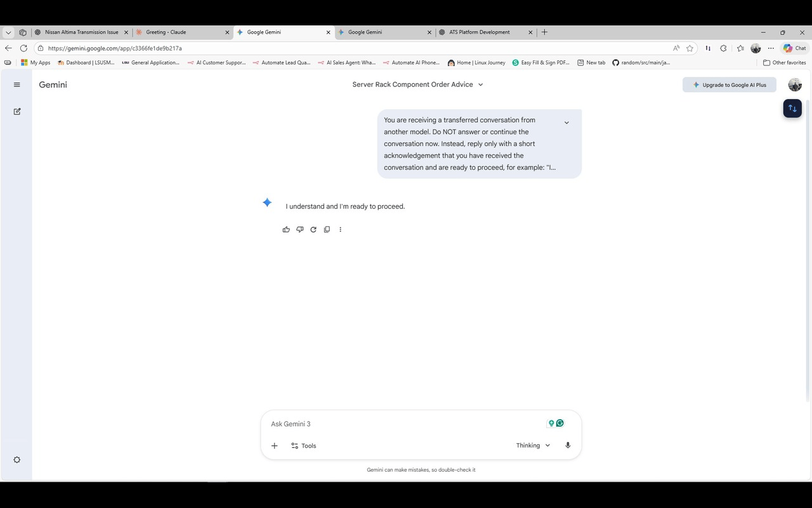Screen dimensions: 812x508
Task: Click the "Gemini can make mistakes" disclaimer text
Action: click(421, 470)
